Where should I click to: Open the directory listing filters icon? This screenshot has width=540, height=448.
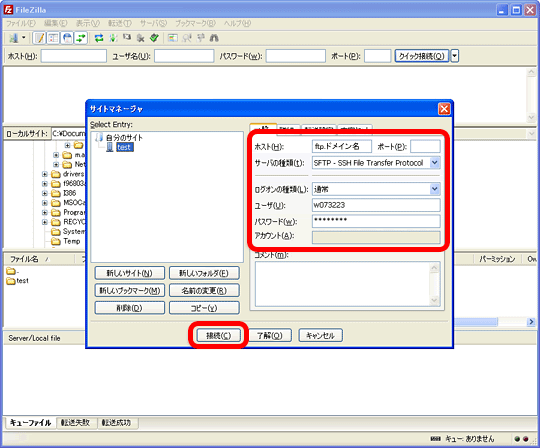coord(173,38)
